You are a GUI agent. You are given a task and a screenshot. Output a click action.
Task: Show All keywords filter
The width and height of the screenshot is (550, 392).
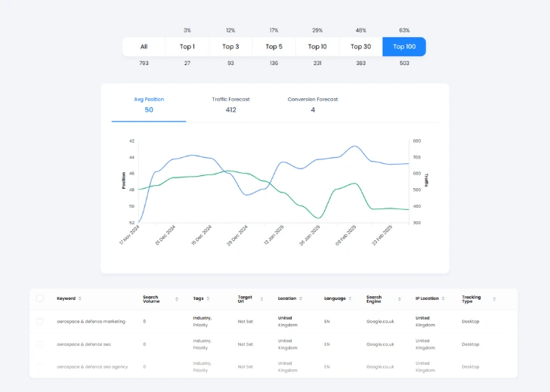click(x=144, y=47)
